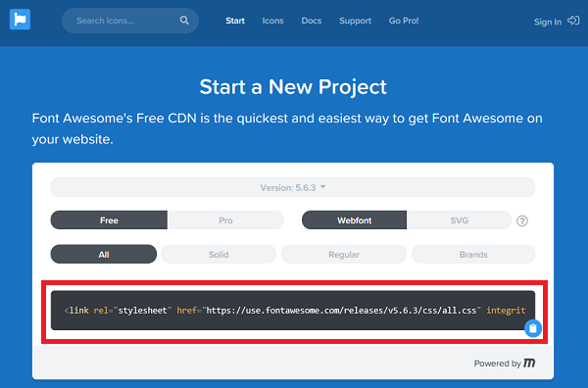Image resolution: width=588 pixels, height=388 pixels.
Task: Switch to the SVG option
Action: 459,220
